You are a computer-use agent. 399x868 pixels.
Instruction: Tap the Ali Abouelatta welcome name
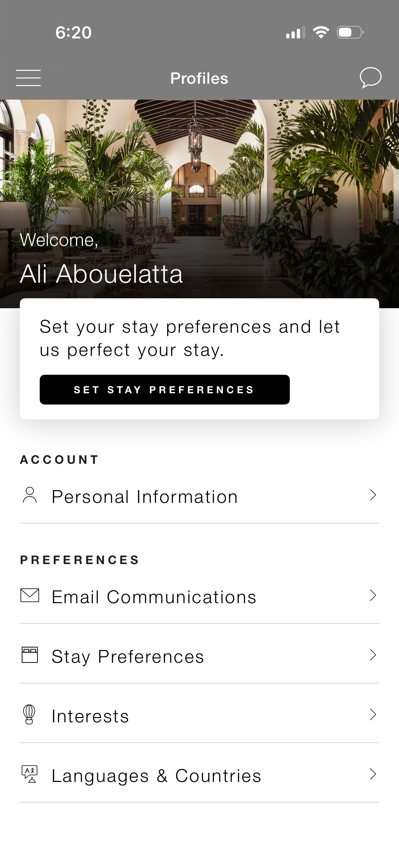click(101, 274)
